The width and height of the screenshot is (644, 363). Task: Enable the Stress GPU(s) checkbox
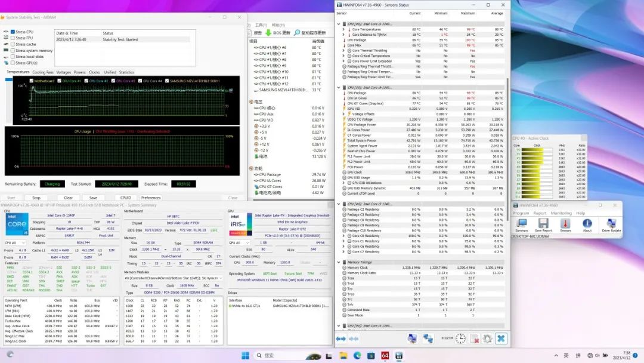tap(13, 63)
